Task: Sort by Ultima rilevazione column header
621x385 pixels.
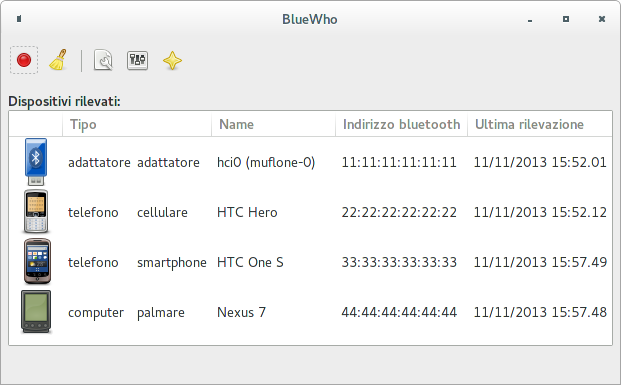Action: (x=540, y=124)
